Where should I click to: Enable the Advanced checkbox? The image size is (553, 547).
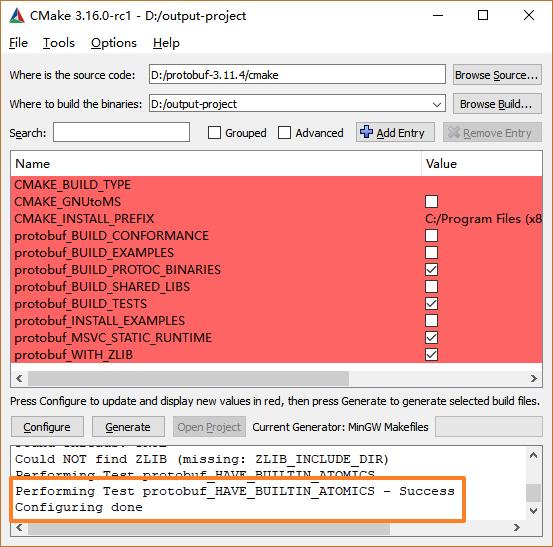click(284, 133)
